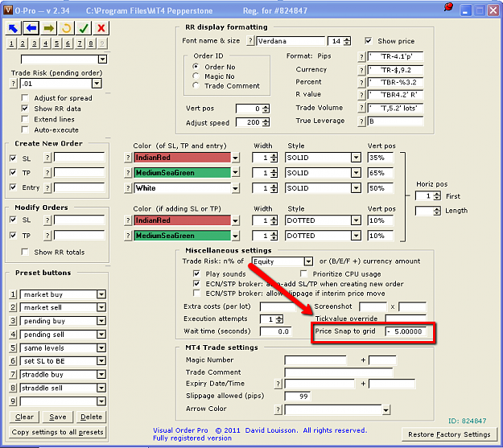Open help for Format Pips field
The image size is (503, 448).
pyautogui.click(x=361, y=57)
